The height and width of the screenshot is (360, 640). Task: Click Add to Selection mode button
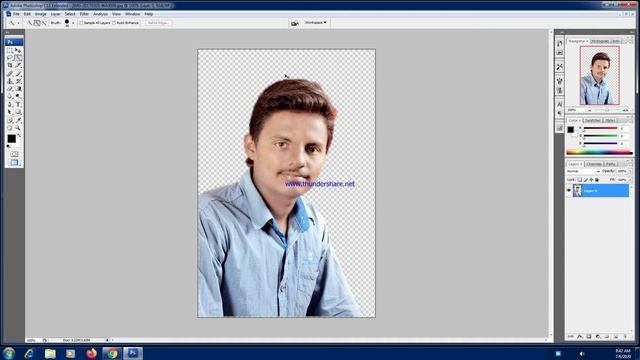tap(37, 23)
